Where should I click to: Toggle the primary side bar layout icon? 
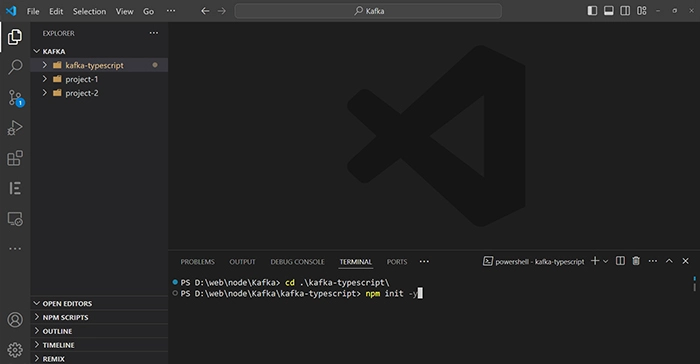592,11
